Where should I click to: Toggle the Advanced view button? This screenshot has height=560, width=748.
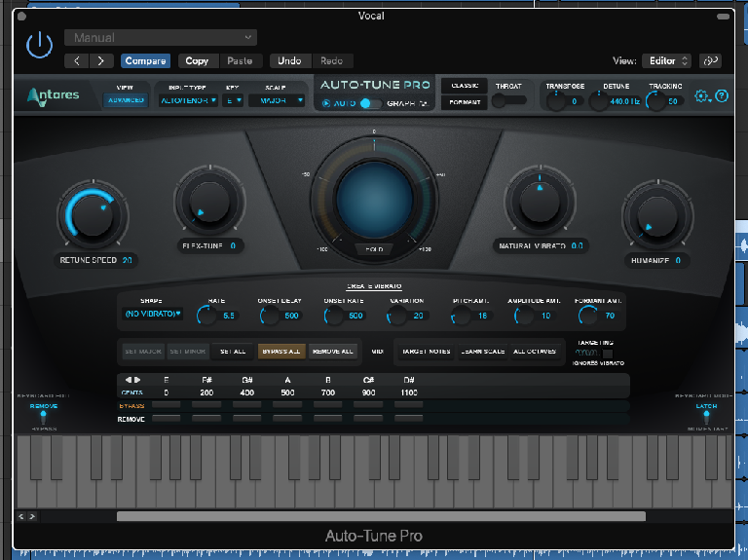click(126, 100)
